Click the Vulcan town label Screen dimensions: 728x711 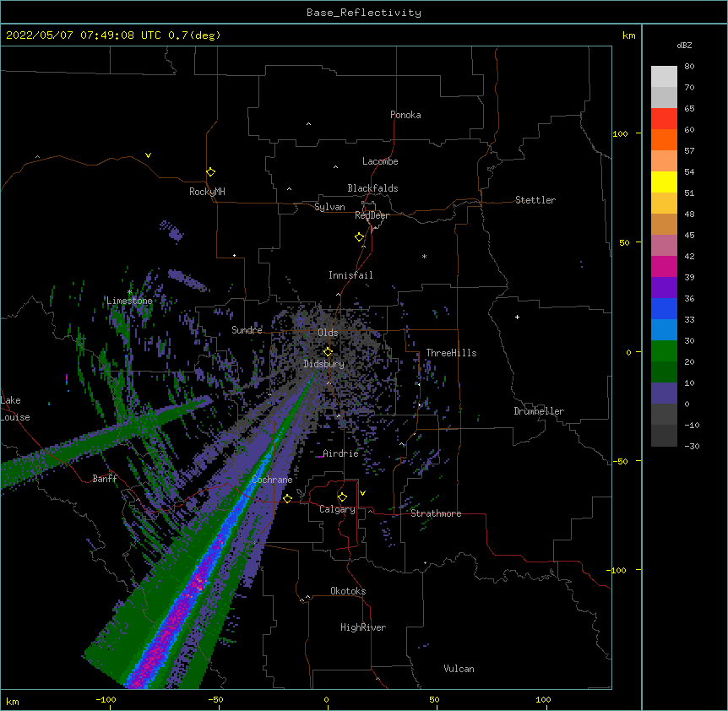click(459, 669)
